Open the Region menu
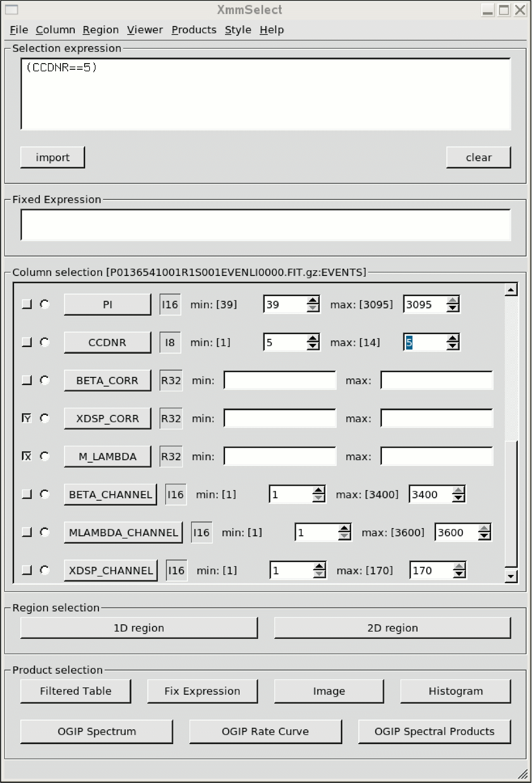The width and height of the screenshot is (532, 783). click(x=101, y=30)
